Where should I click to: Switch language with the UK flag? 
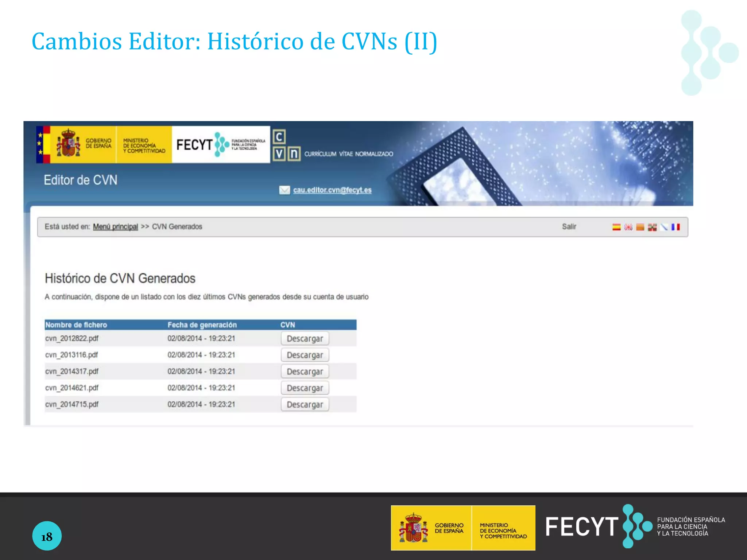point(628,227)
